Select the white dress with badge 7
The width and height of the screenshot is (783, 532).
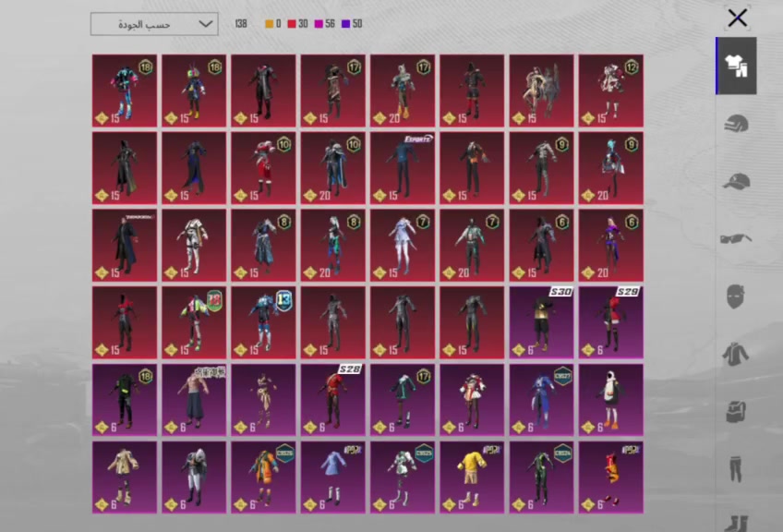pos(403,246)
